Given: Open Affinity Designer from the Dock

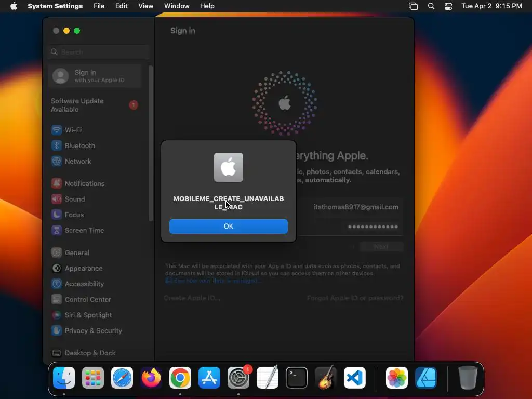Looking at the screenshot, I should click(x=426, y=378).
